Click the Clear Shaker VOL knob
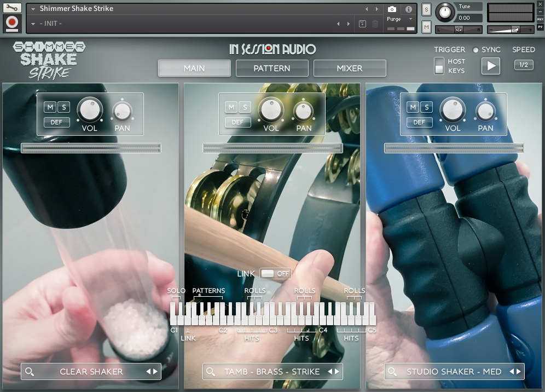The image size is (545, 392). [90, 110]
